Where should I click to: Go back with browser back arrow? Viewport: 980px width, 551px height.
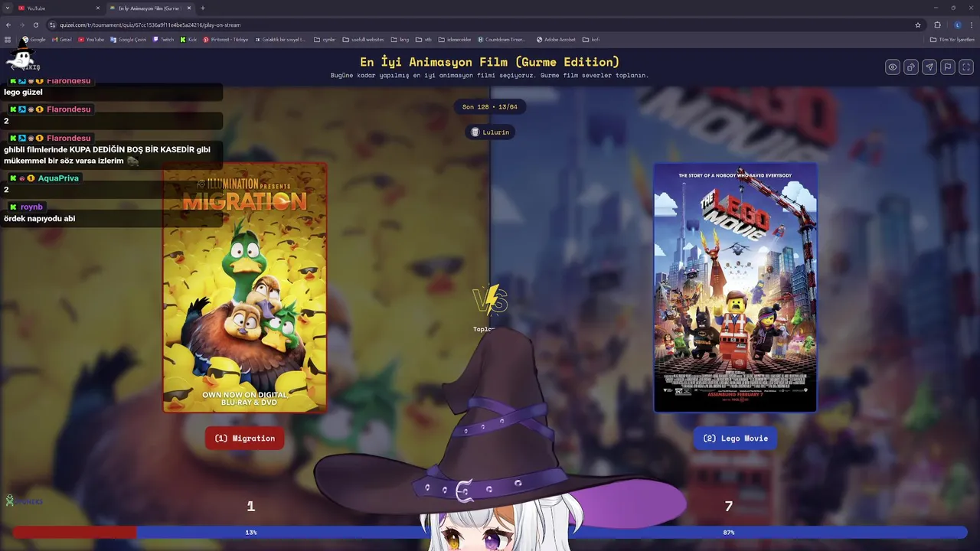point(8,24)
